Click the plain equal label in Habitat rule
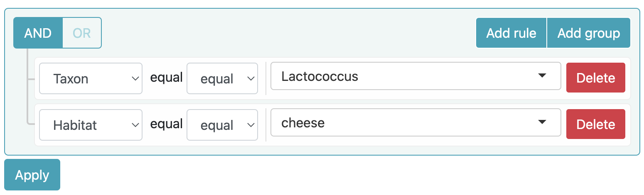644x195 pixels. 166,124
